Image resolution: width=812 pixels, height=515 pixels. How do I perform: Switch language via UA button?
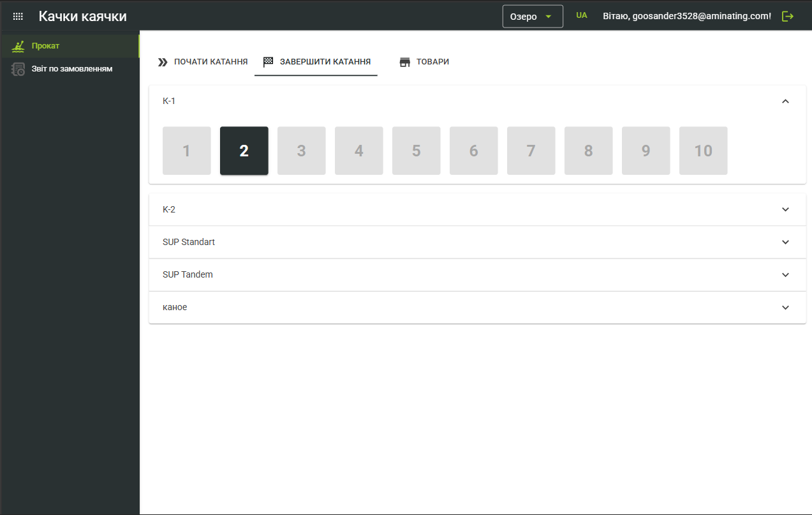point(581,15)
